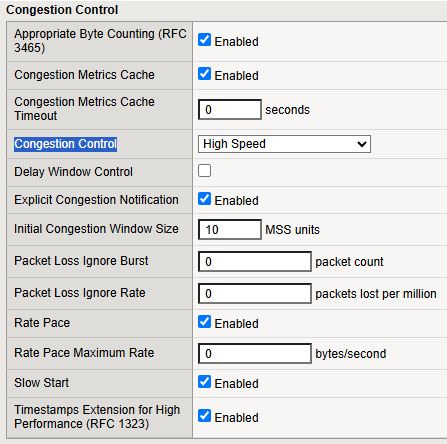447x444 pixels.
Task: Toggle Explicit Congestion Notification checkbox
Action: [204, 199]
